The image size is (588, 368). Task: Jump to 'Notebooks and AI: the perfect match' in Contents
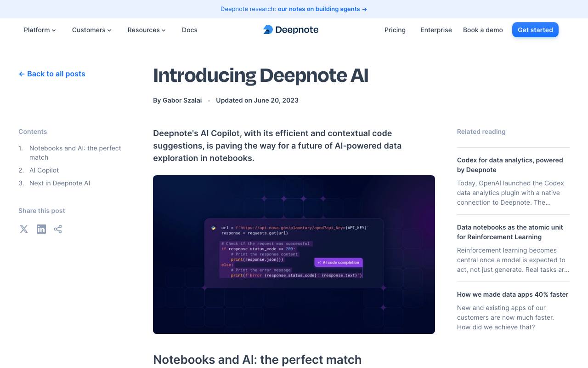[x=75, y=153]
